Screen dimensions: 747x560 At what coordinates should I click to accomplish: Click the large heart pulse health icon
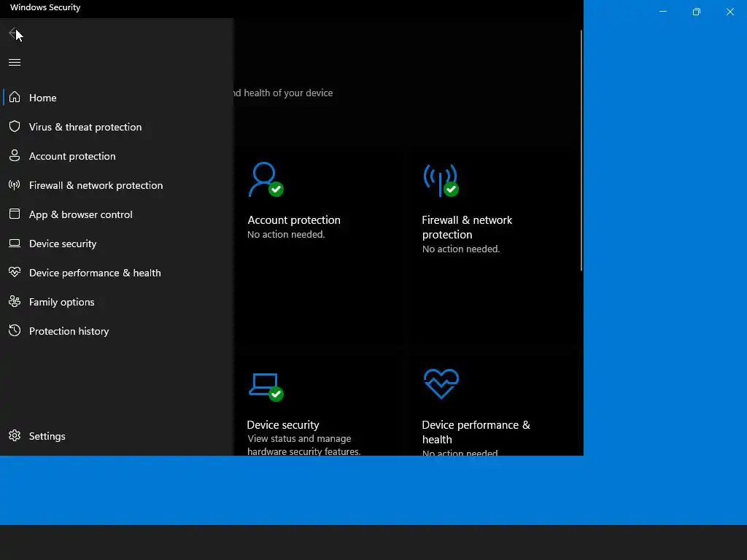pyautogui.click(x=441, y=384)
